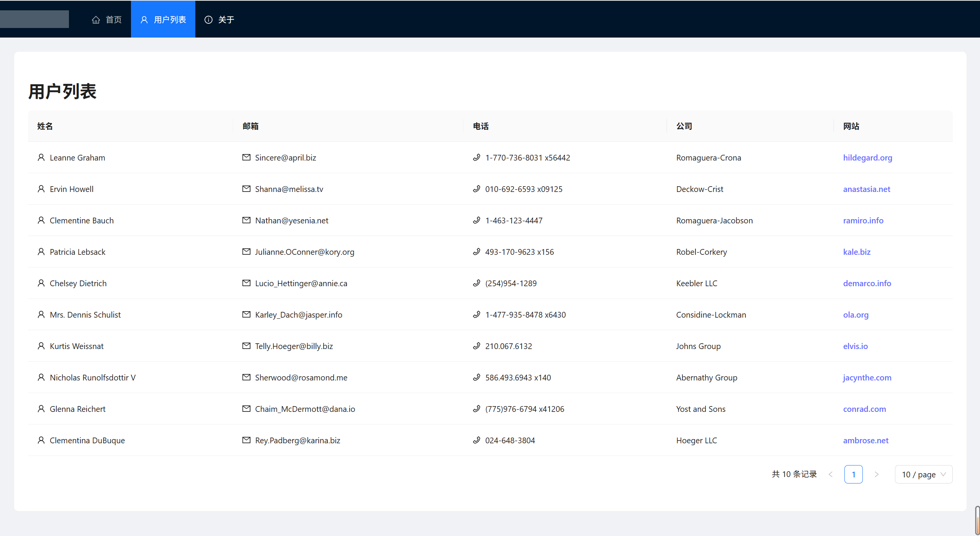
Task: Click the user icon next to Leanne Graham
Action: [x=41, y=157]
